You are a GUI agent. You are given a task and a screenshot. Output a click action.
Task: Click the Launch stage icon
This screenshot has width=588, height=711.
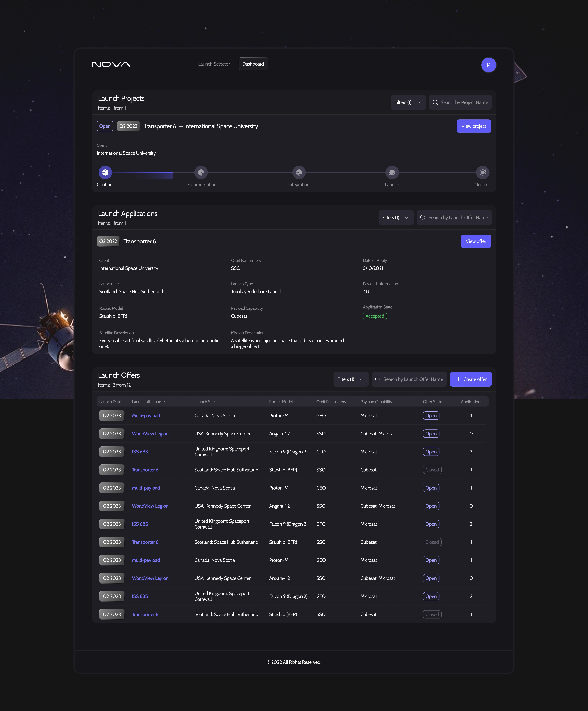click(x=392, y=172)
